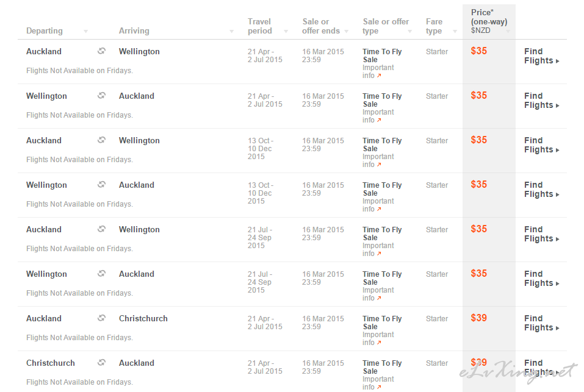Find Flights for Auckland to Christchurch
This screenshot has height=392, width=584.
tap(541, 323)
